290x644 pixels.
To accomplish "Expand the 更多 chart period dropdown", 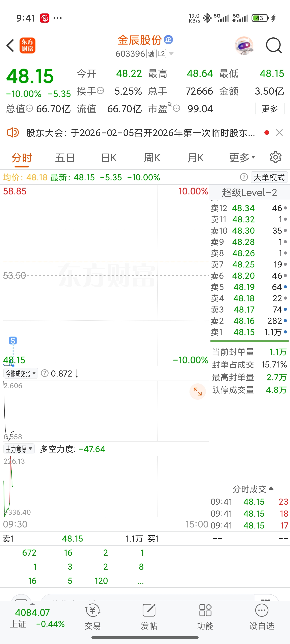I will [x=242, y=158].
